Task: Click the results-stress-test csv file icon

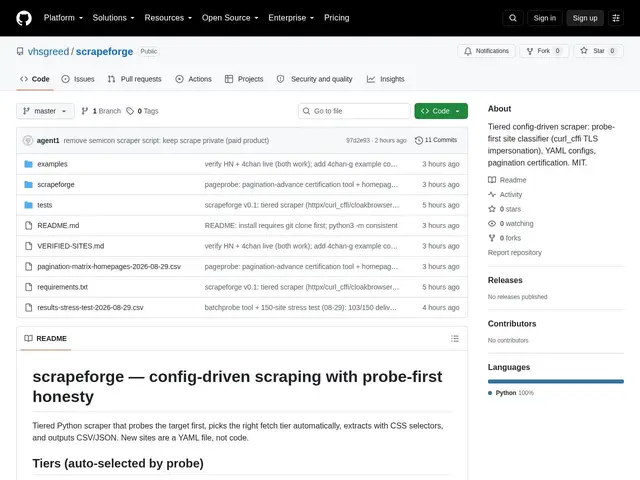Action: click(28, 307)
